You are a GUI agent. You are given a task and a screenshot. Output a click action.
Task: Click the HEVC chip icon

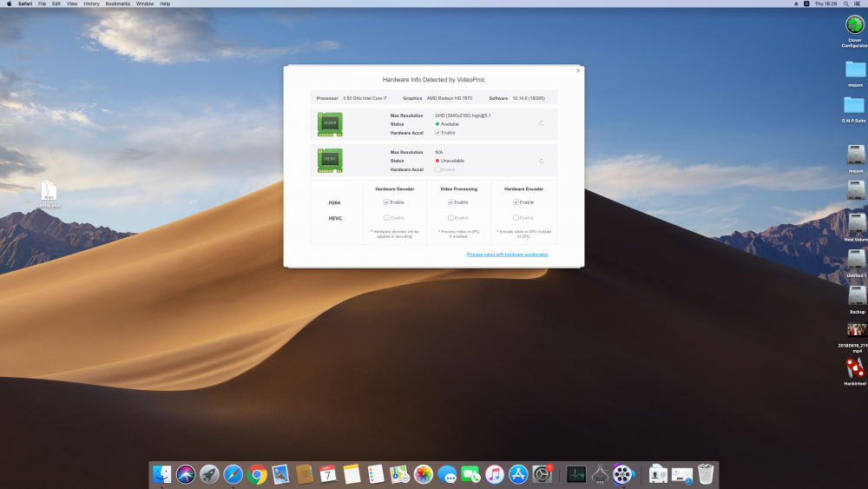coord(330,161)
